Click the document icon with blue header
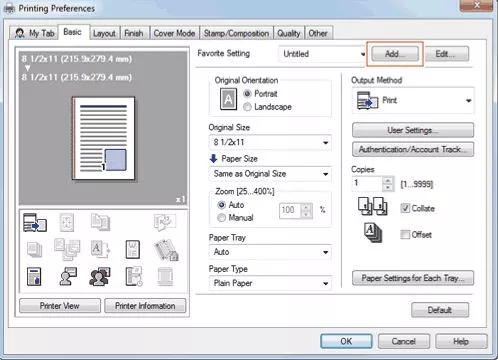 point(34,277)
